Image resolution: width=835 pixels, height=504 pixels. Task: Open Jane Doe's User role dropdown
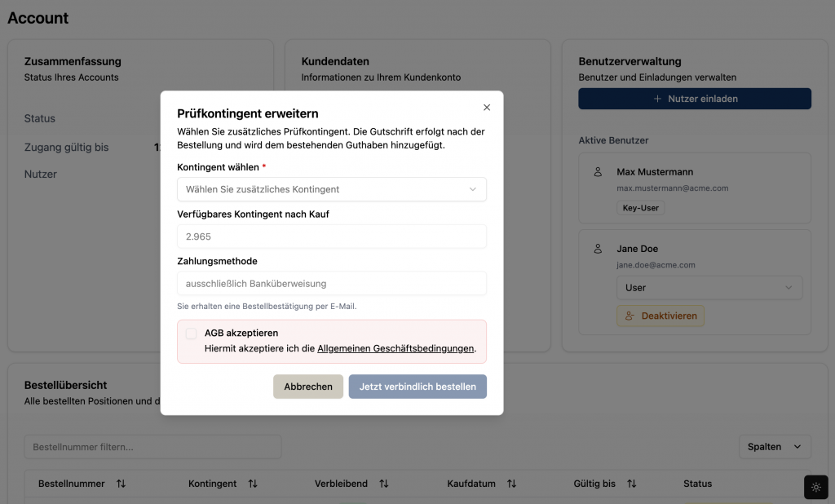tap(709, 288)
